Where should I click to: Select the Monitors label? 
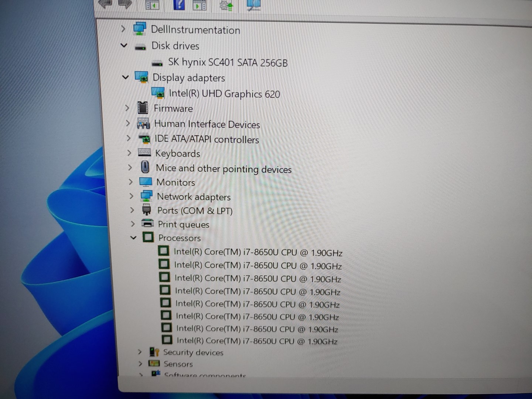176,182
